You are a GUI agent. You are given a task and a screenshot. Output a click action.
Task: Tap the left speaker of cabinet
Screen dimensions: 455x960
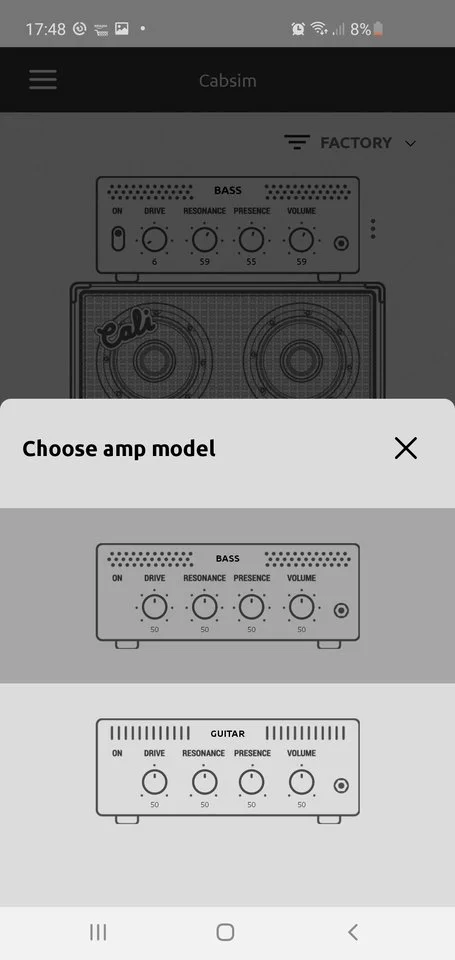tap(154, 358)
